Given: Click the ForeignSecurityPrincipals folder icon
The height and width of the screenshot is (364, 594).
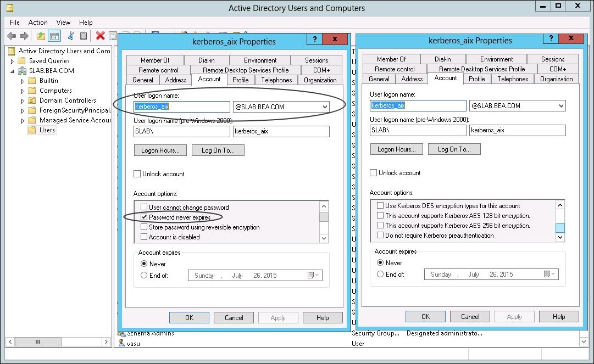Looking at the screenshot, I should (32, 110).
